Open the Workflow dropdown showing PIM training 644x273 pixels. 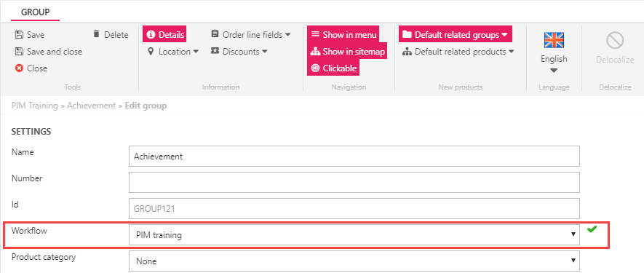click(354, 235)
